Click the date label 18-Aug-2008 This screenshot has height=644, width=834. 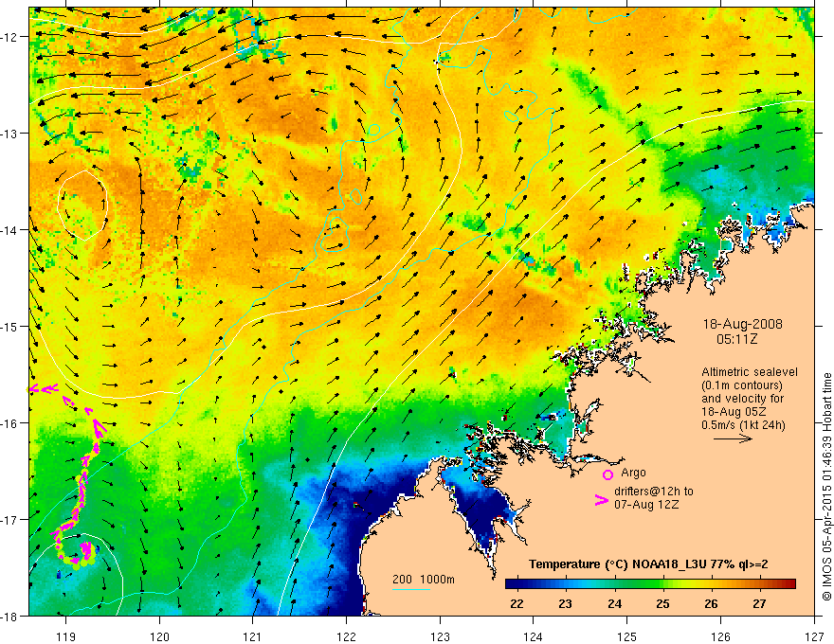click(x=742, y=324)
